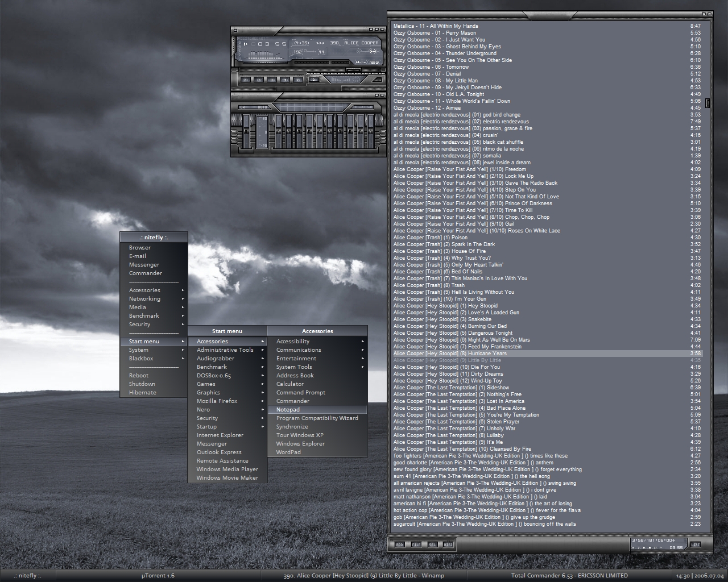Switch to Total Commander on taskbar
The width and height of the screenshot is (728, 582).
[569, 576]
